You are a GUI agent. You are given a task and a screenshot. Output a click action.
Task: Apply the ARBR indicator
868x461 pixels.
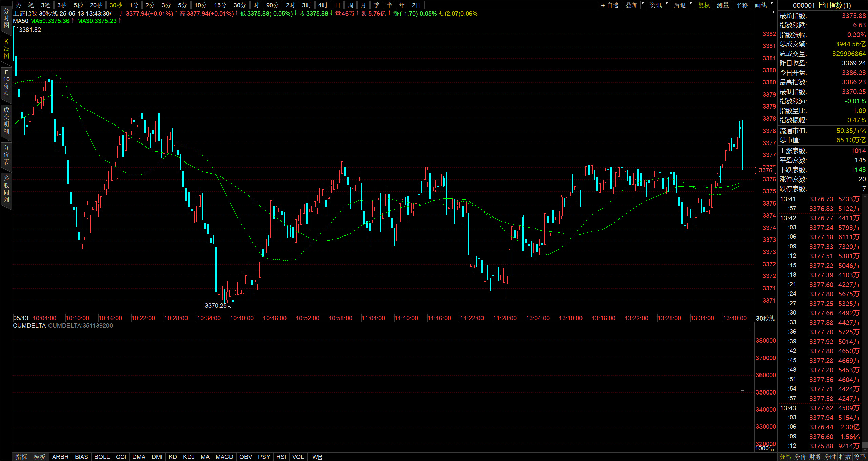pyautogui.click(x=60, y=457)
